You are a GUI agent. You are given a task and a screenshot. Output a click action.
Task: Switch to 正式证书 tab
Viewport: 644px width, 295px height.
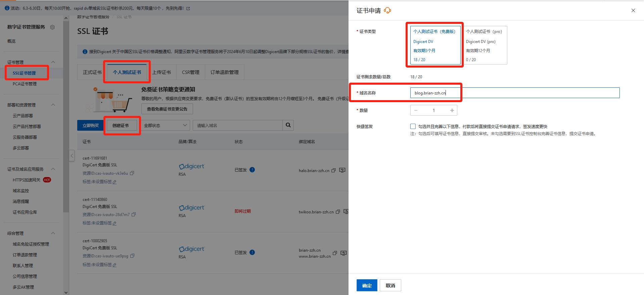(92, 72)
